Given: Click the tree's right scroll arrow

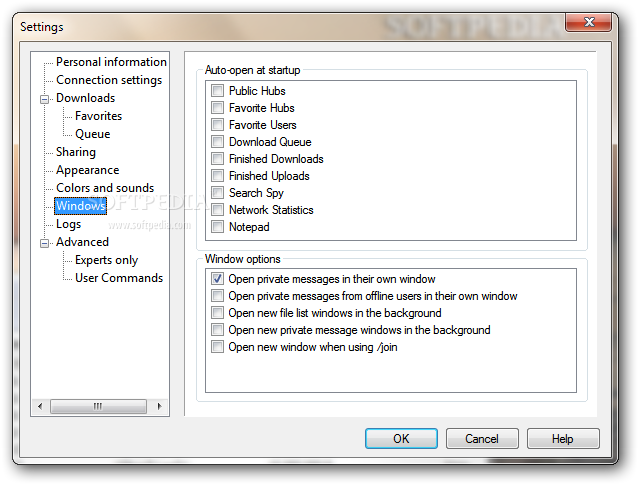Looking at the screenshot, I should pos(159,406).
